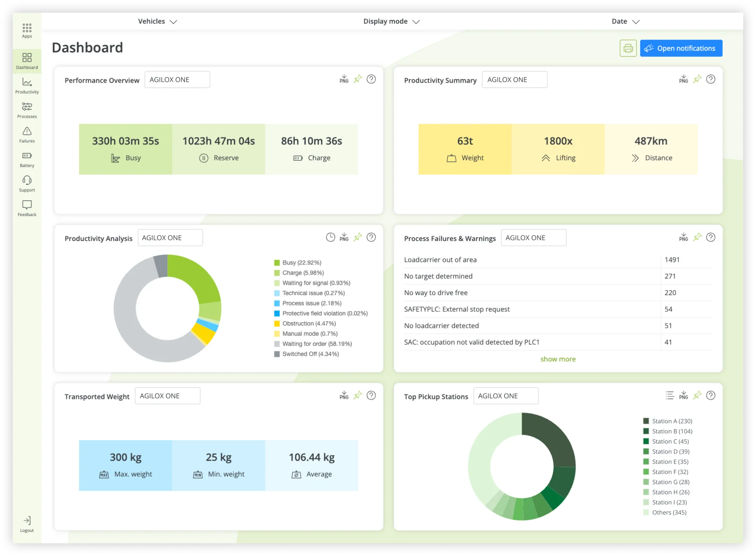This screenshot has width=756, height=556.
Task: Click the 300 kg Max. weight tile
Action: 126,465
